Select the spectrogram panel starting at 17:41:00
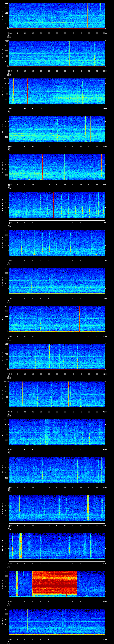This screenshot has height=644, width=114. coord(57,394)
